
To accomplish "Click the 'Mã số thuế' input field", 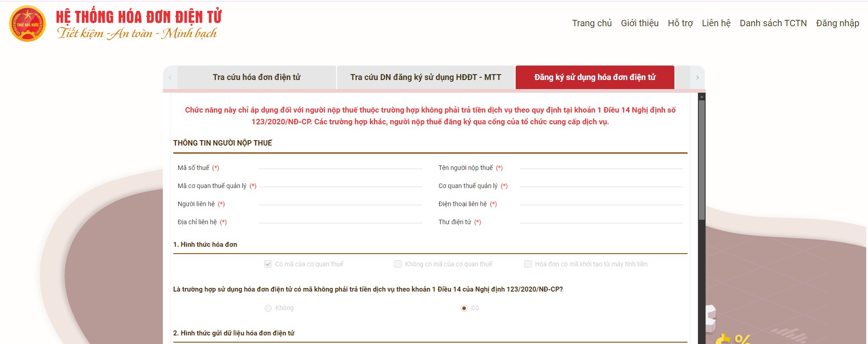I will 341,165.
